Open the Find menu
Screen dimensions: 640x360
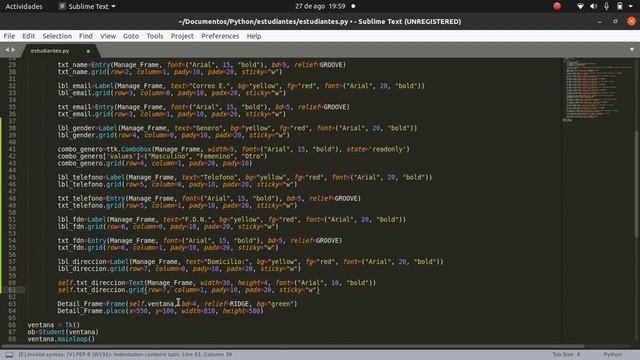pyautogui.click(x=86, y=36)
